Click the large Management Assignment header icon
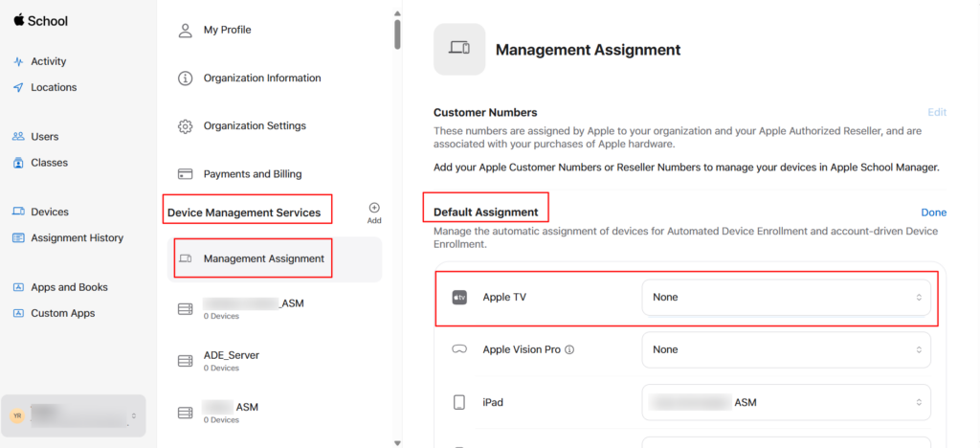 [x=459, y=49]
